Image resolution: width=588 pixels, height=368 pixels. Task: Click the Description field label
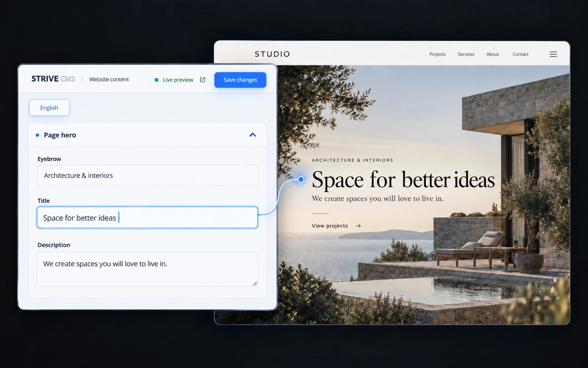[x=54, y=245]
